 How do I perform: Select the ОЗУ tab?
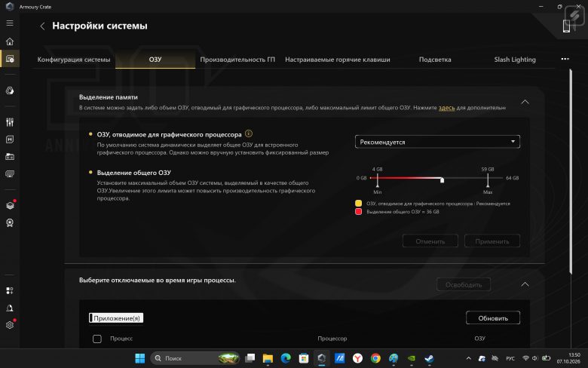(x=155, y=60)
